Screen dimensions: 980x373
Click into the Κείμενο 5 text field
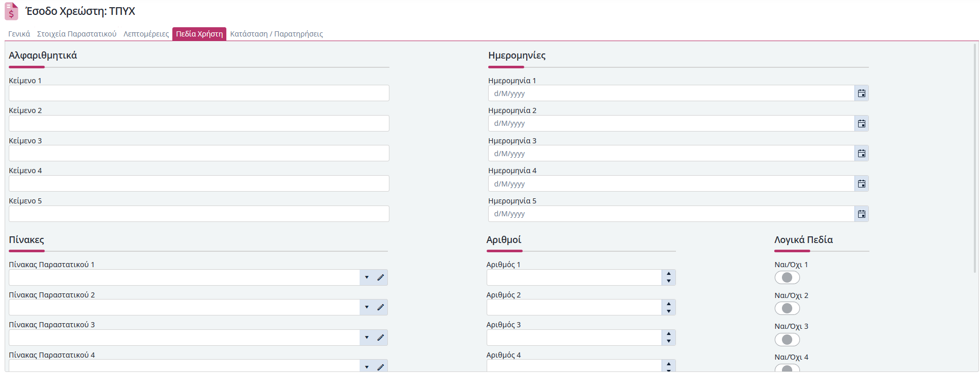[x=199, y=214]
